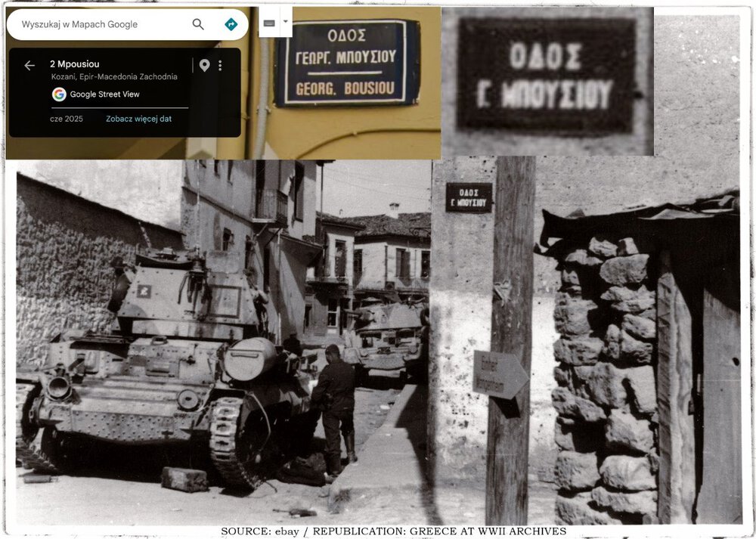The image size is (756, 539).
Task: Click the 'cze 2025' capture date text
Action: [x=67, y=119]
